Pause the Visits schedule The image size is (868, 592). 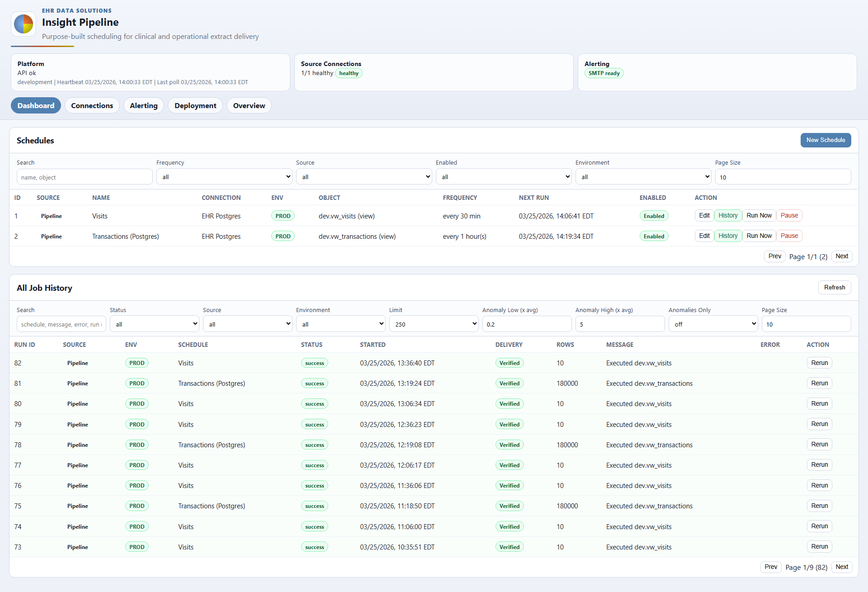tap(789, 215)
